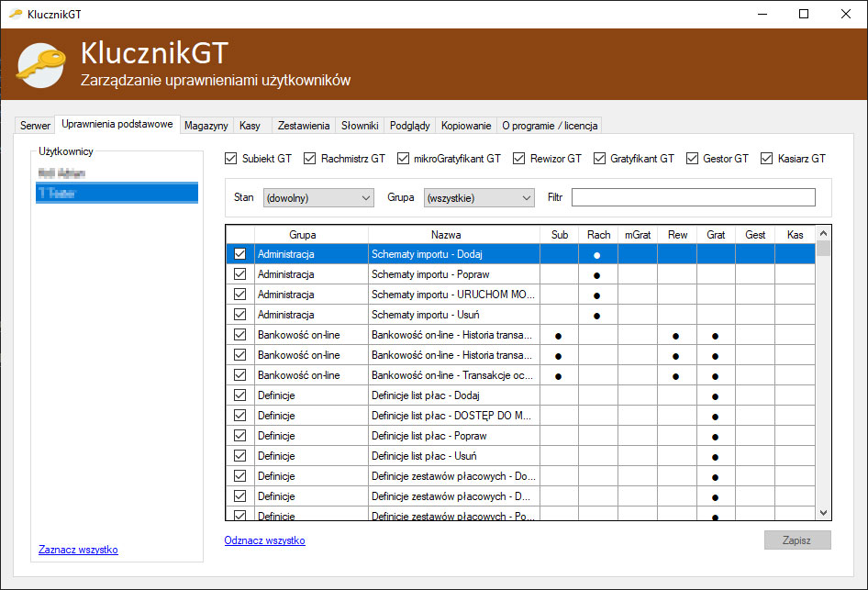Toggle the checkbox for Schematy importu - Popraw
The height and width of the screenshot is (590, 868).
(x=239, y=274)
